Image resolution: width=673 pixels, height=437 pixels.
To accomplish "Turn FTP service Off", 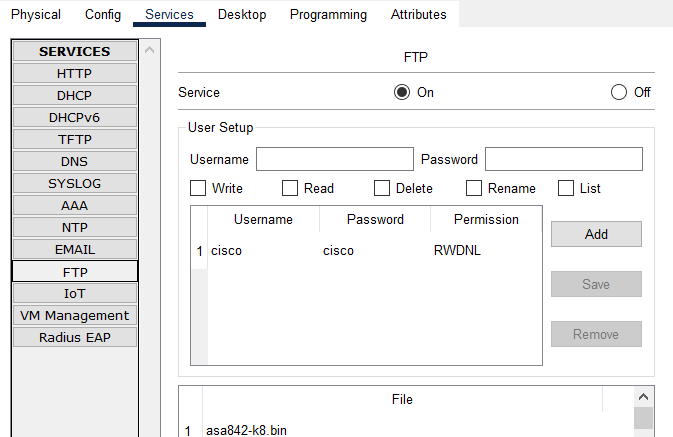I will [619, 93].
